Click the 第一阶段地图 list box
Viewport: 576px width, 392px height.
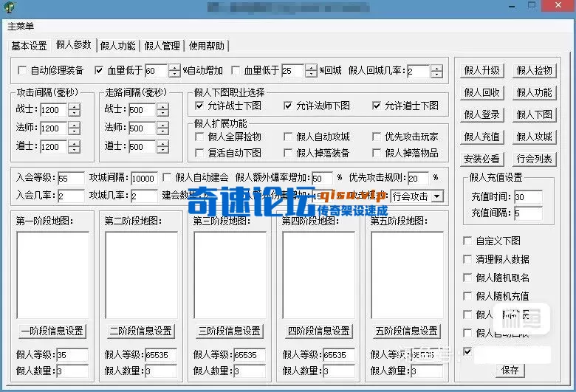pyautogui.click(x=53, y=275)
